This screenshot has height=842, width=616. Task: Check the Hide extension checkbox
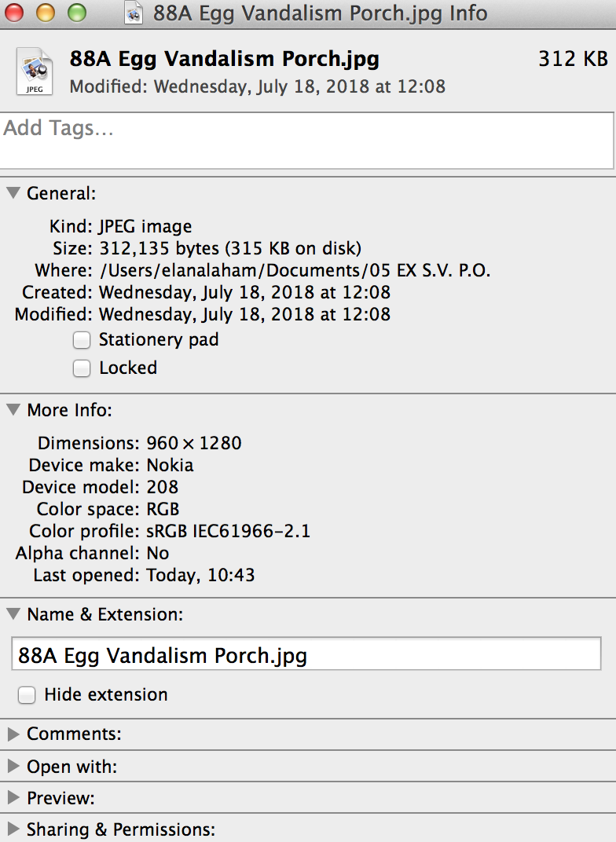point(27,695)
